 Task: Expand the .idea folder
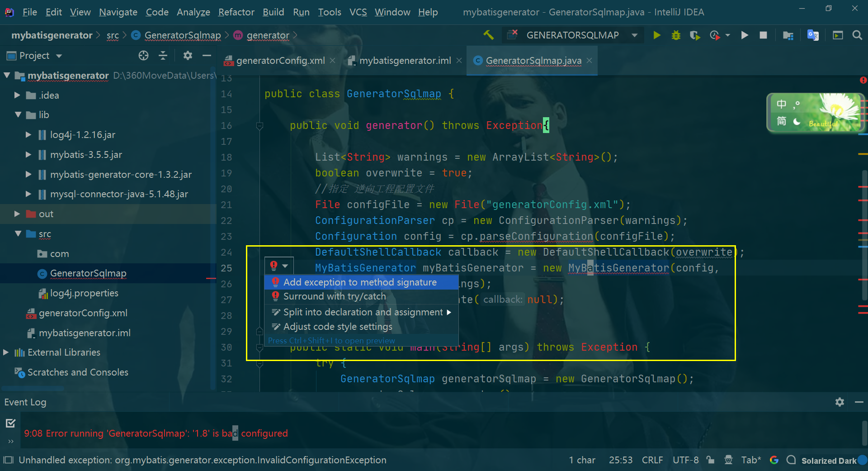tap(17, 95)
